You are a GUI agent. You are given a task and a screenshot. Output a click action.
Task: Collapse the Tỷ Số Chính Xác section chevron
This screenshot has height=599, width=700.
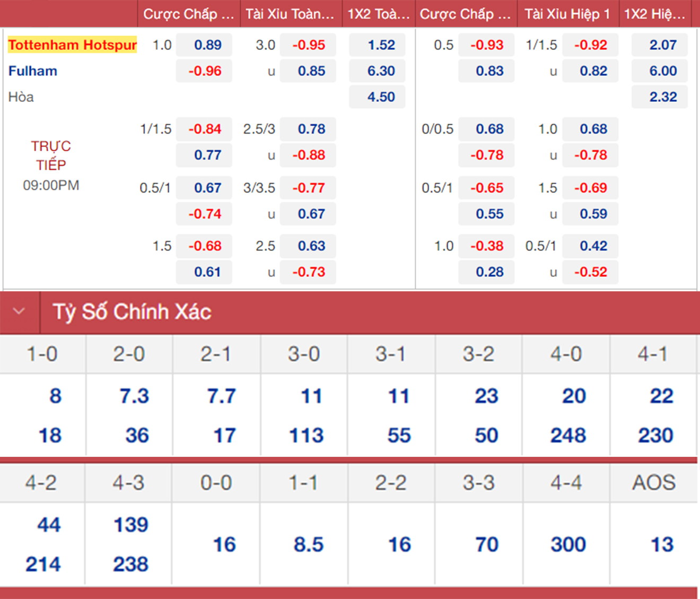point(19,311)
